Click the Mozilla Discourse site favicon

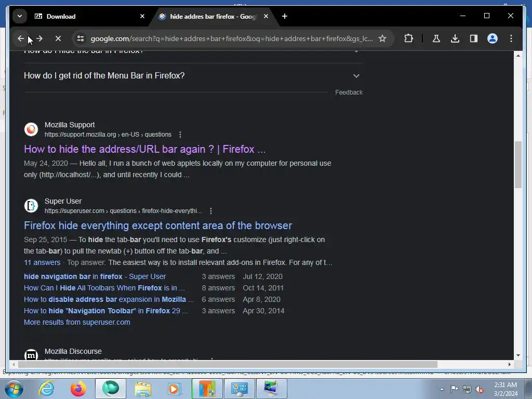(x=31, y=355)
